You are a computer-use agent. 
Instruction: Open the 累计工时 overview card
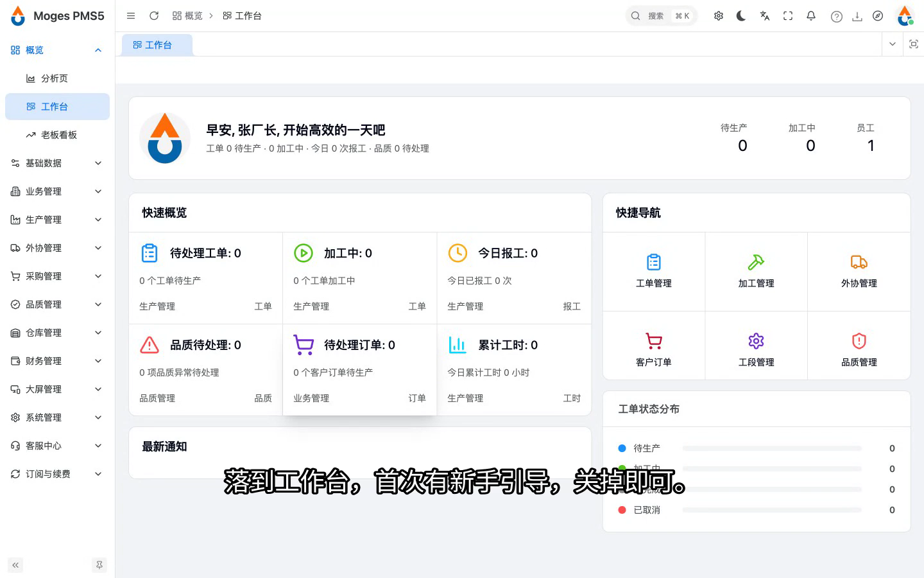pos(514,370)
